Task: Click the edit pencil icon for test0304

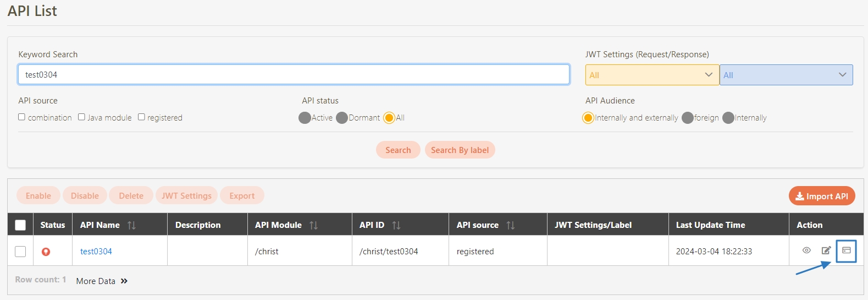Action: 826,250
